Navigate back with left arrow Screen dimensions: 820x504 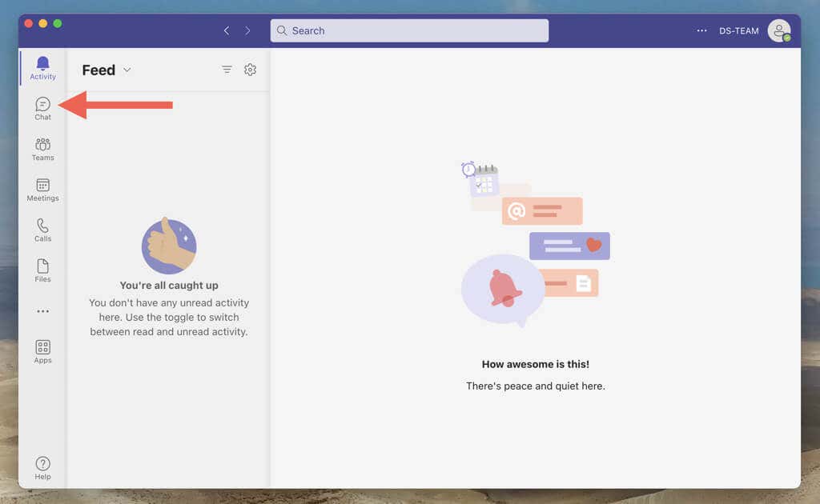(227, 30)
